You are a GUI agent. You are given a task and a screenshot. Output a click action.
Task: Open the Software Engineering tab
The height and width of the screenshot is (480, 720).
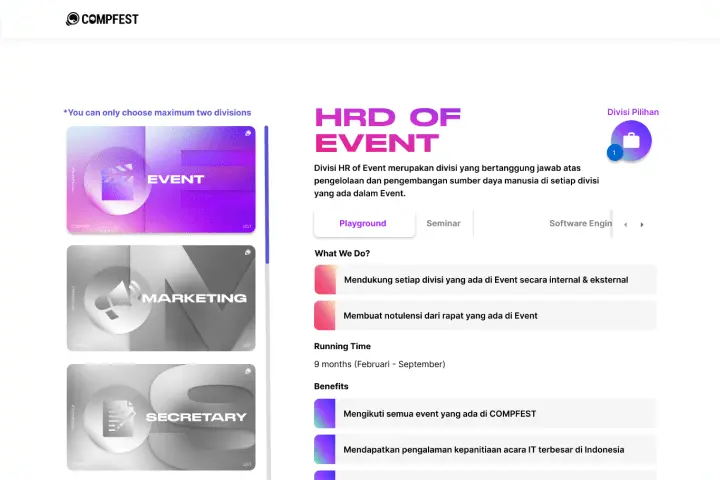pos(580,224)
